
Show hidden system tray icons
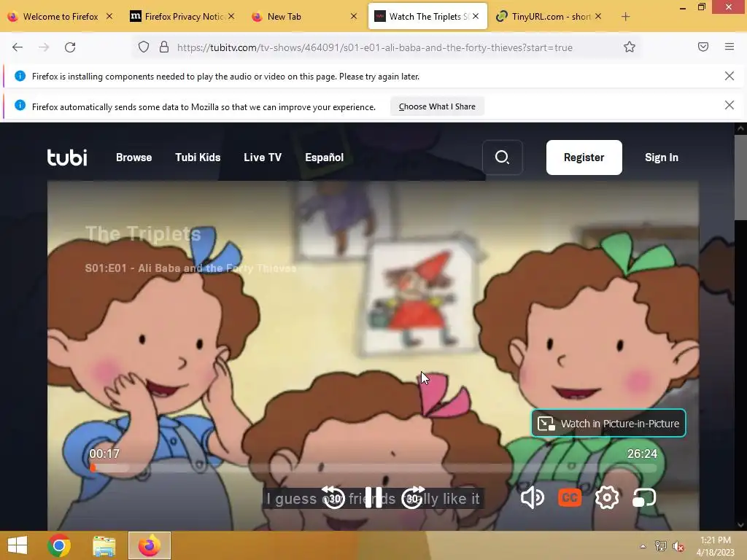click(643, 546)
